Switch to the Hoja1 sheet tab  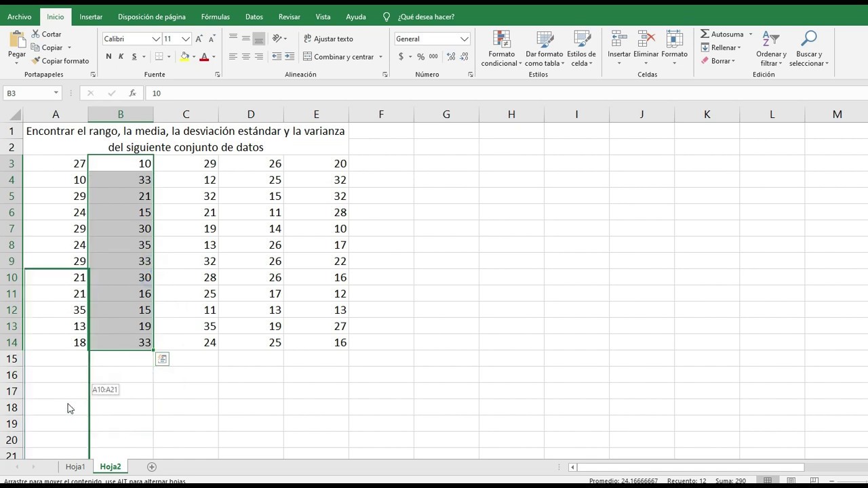(x=75, y=466)
